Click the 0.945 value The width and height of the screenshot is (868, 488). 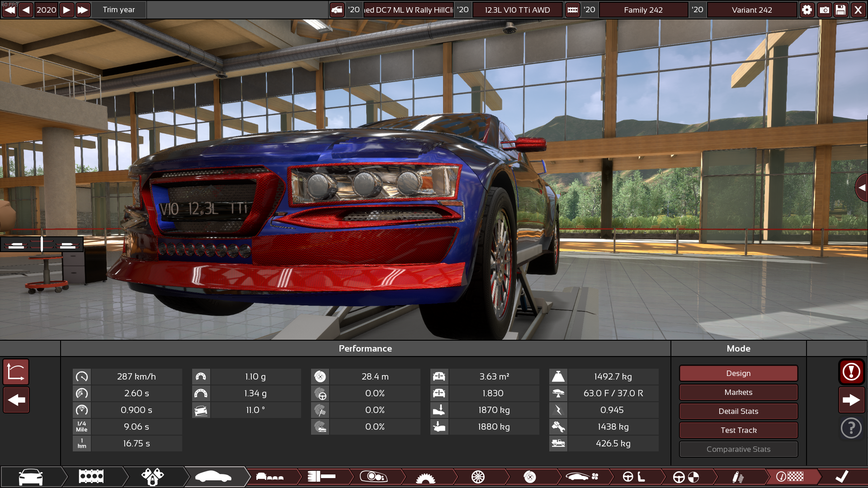pos(612,410)
